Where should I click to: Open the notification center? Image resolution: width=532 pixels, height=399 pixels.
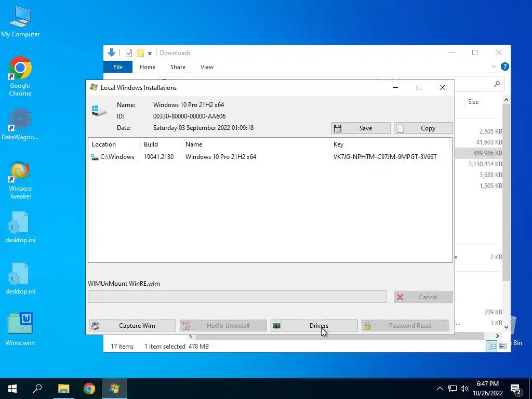tap(516, 390)
